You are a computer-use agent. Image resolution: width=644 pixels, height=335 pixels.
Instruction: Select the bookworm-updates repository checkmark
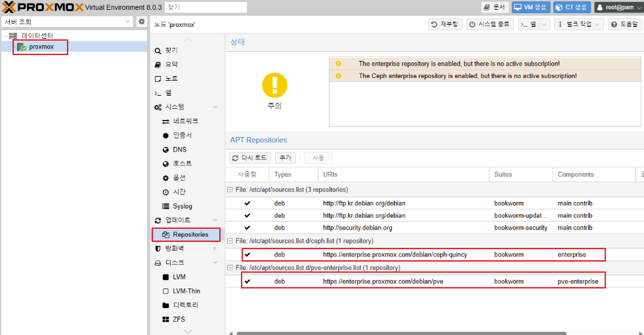click(247, 216)
